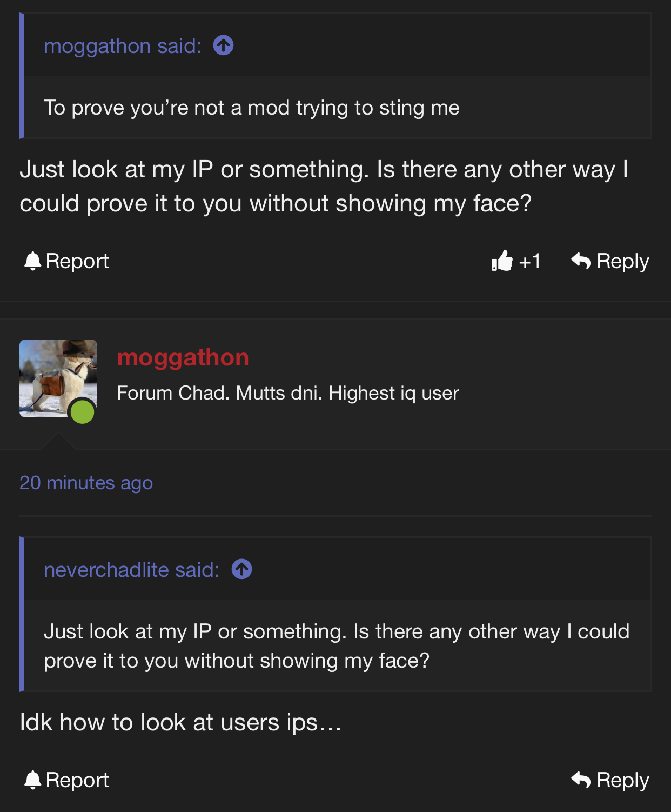Click the up-arrow icon beside "moggathon said:"
The image size is (671, 812).
pyautogui.click(x=223, y=45)
